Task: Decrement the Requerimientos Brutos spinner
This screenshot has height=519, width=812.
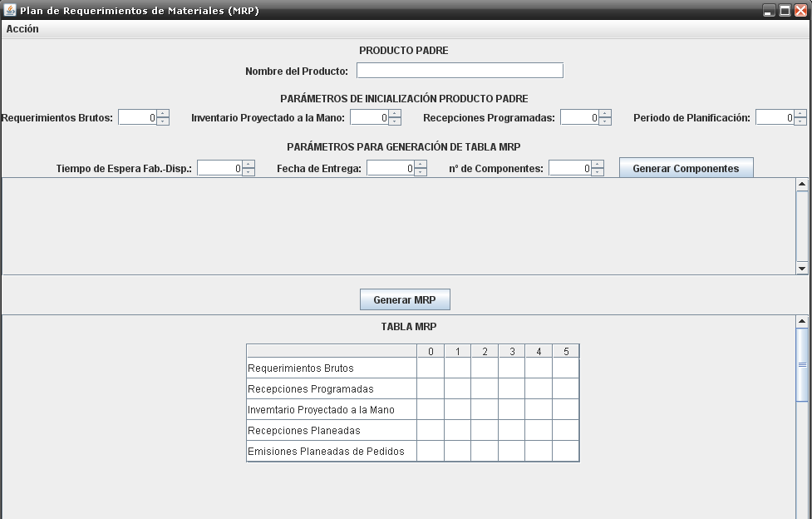Action: click(163, 121)
